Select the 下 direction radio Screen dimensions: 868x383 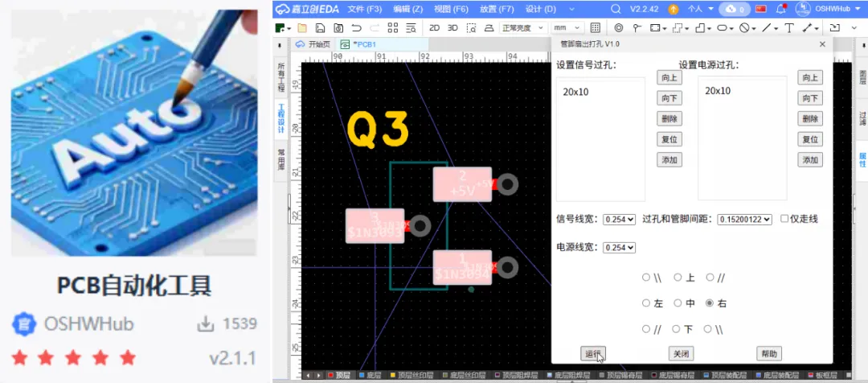(676, 328)
